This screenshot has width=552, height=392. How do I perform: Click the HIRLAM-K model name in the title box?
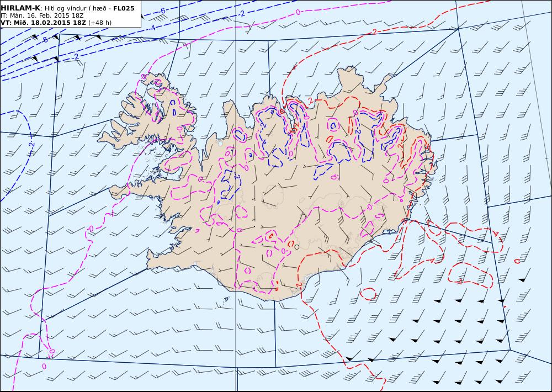click(20, 8)
